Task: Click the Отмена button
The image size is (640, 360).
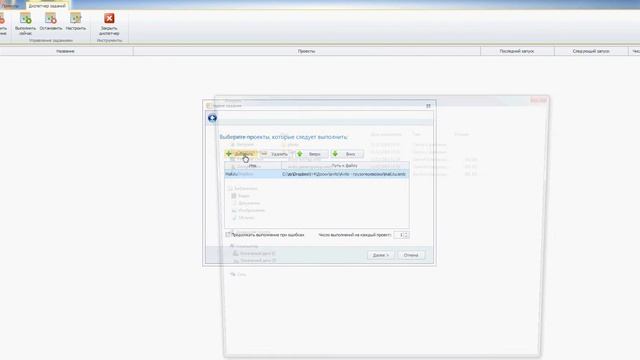Action: (x=411, y=255)
